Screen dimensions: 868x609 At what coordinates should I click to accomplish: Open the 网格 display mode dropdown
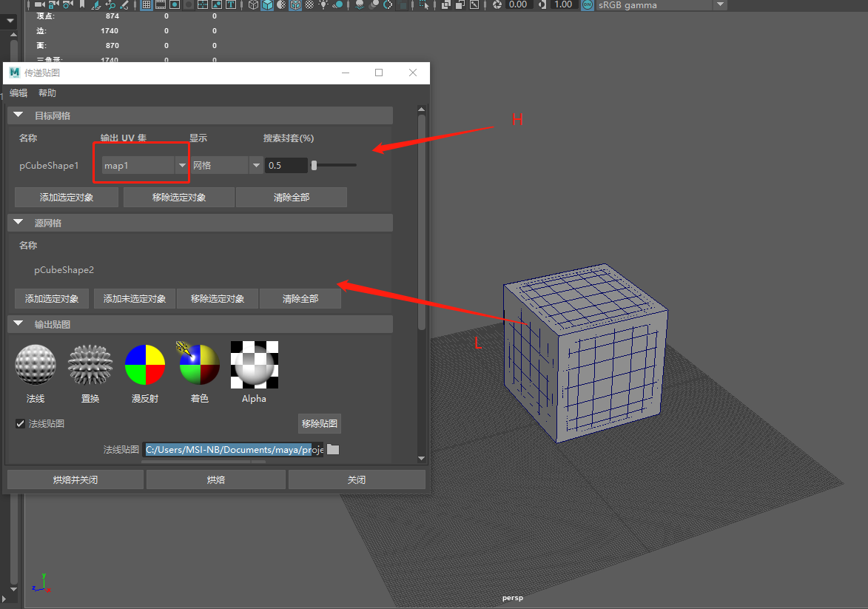(x=255, y=165)
